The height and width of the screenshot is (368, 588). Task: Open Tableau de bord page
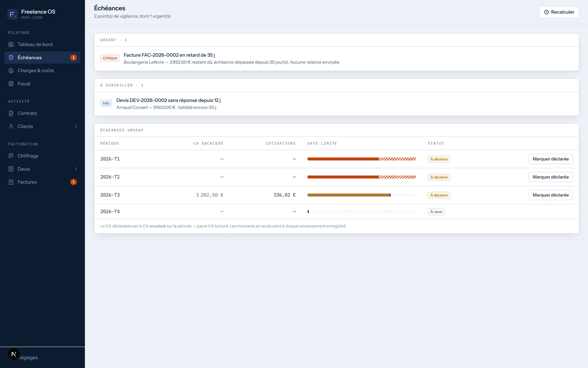(42, 44)
